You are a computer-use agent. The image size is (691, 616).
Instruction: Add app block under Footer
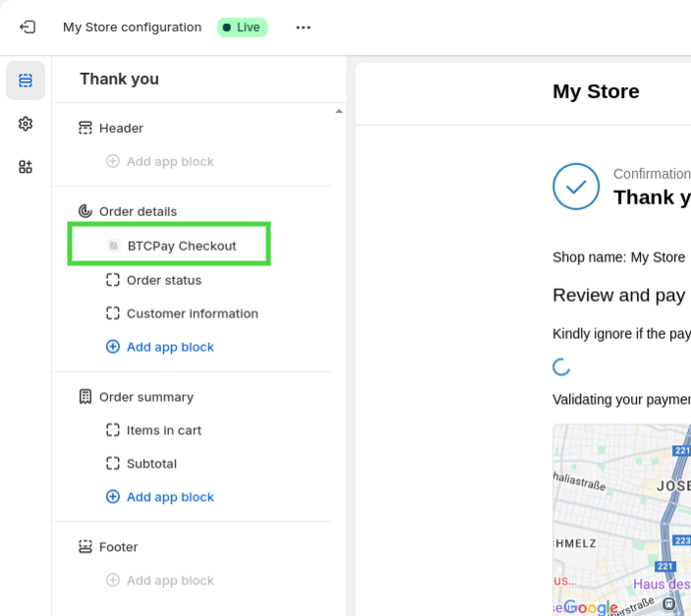pos(170,581)
